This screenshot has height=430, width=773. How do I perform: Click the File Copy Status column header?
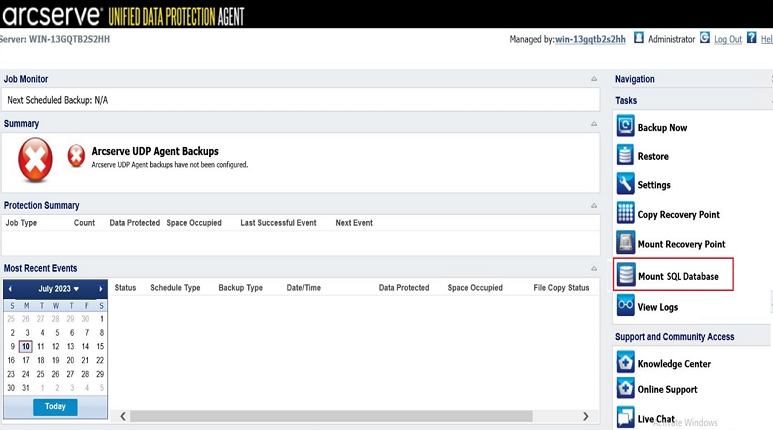[x=561, y=288]
